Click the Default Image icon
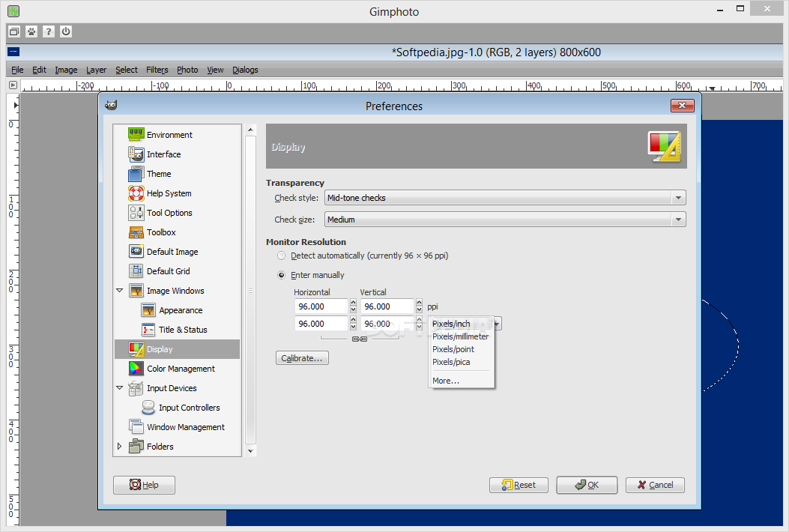The width and height of the screenshot is (789, 532). tap(136, 251)
